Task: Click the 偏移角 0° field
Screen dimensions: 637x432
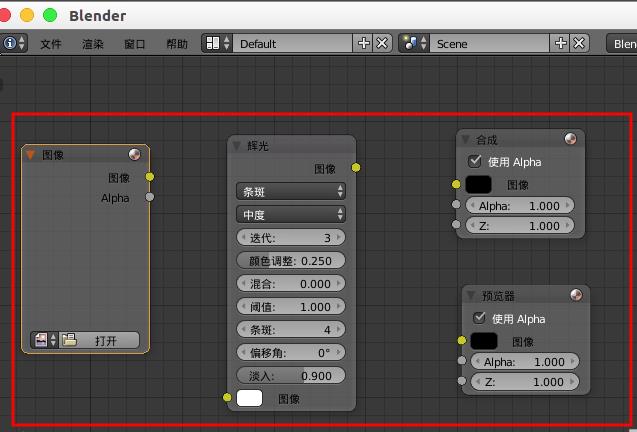Action: pyautogui.click(x=291, y=352)
